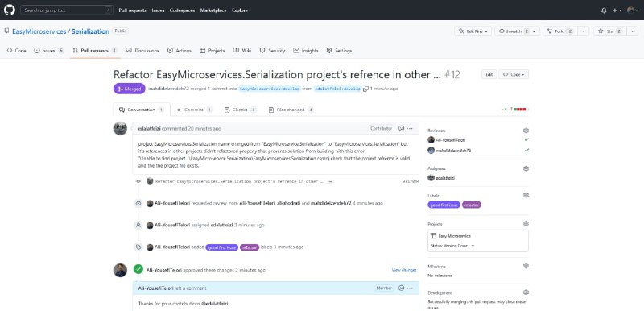This screenshot has width=644, height=311.
Task: Switch to the Actions tab
Action: pyautogui.click(x=180, y=51)
